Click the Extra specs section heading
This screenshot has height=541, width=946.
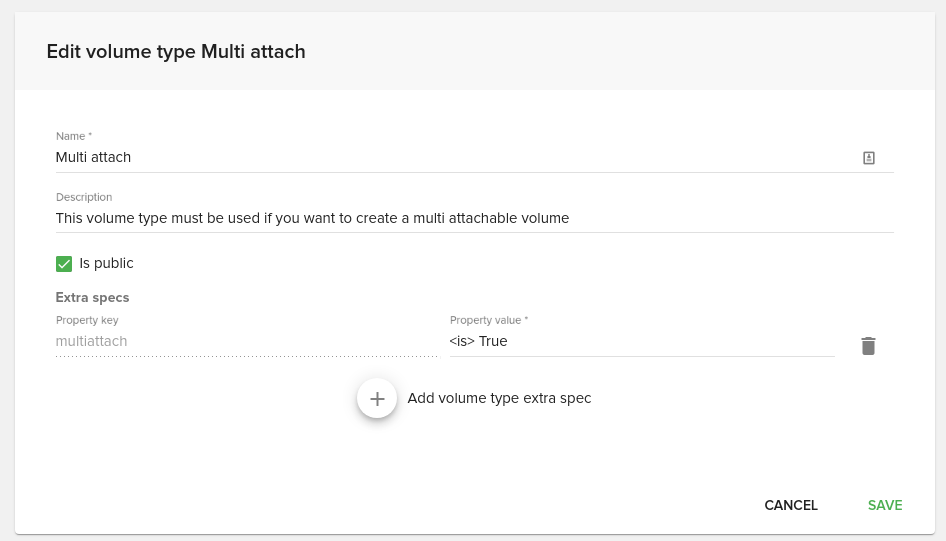(x=92, y=297)
